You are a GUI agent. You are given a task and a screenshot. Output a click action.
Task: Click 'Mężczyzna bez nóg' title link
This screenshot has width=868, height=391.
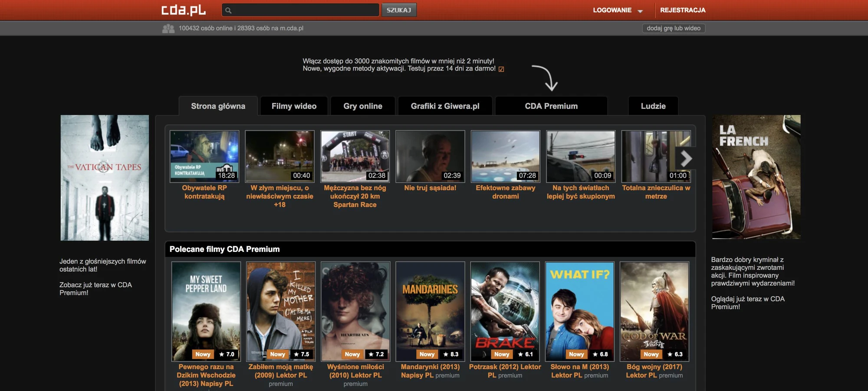(x=355, y=196)
